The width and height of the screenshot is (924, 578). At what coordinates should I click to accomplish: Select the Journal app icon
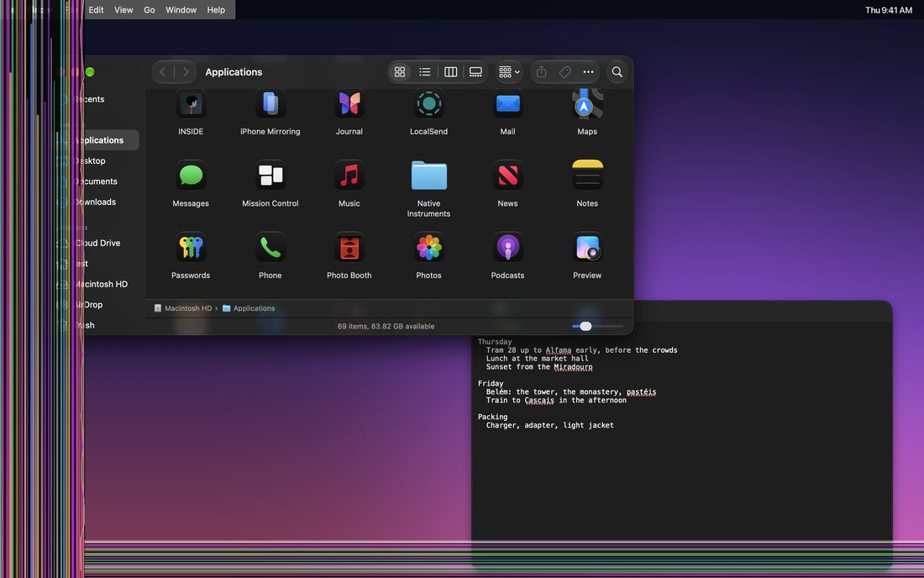(349, 104)
